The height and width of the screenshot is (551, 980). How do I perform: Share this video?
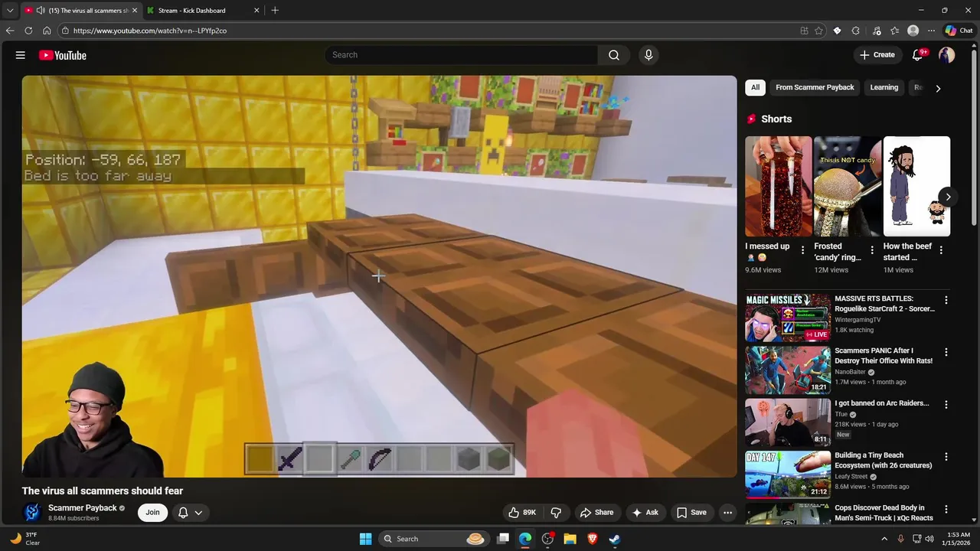point(596,513)
